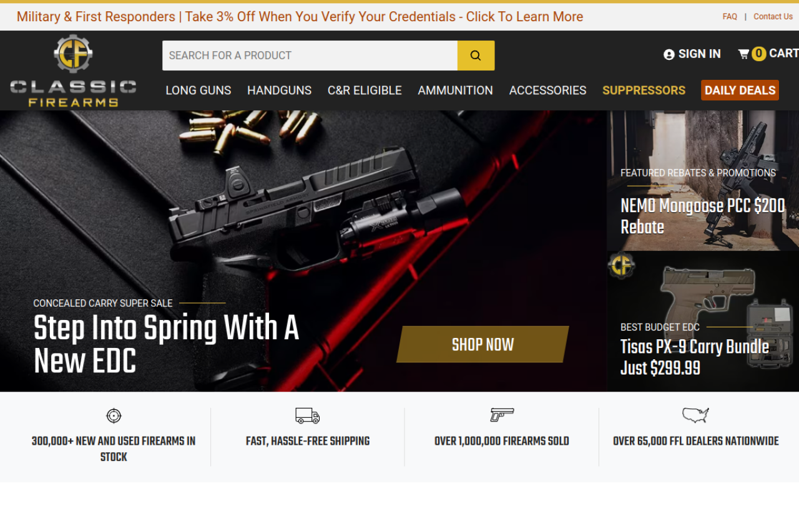Click the magnifying glass search button

(x=476, y=56)
